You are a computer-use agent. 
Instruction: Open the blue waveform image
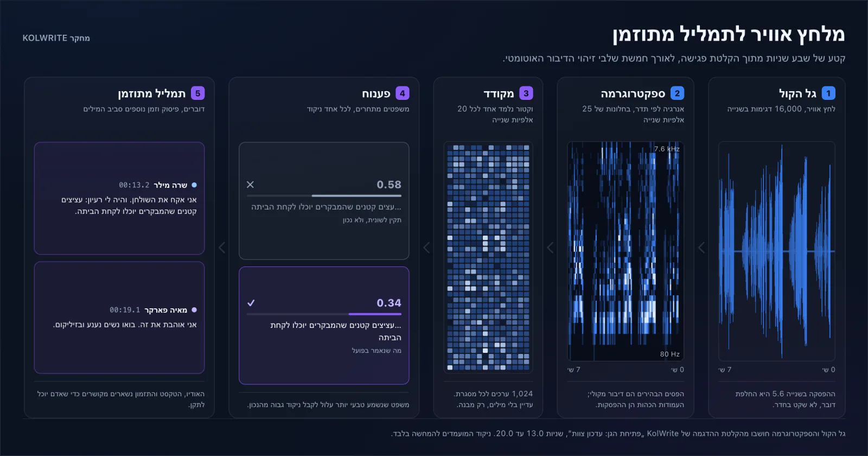coord(777,251)
